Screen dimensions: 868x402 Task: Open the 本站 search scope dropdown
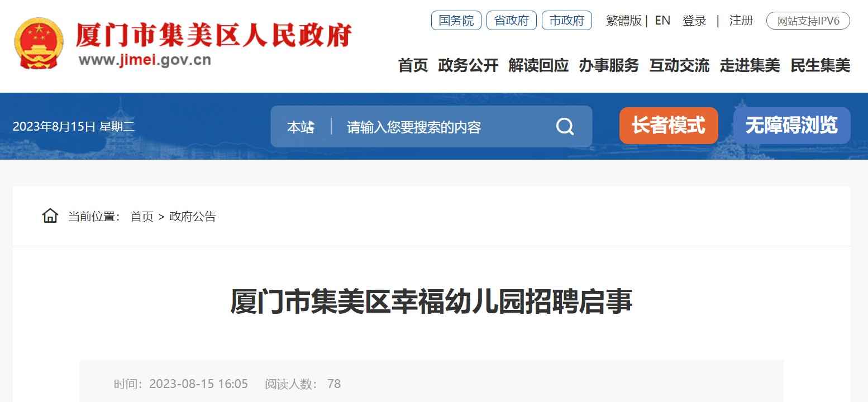coord(301,127)
